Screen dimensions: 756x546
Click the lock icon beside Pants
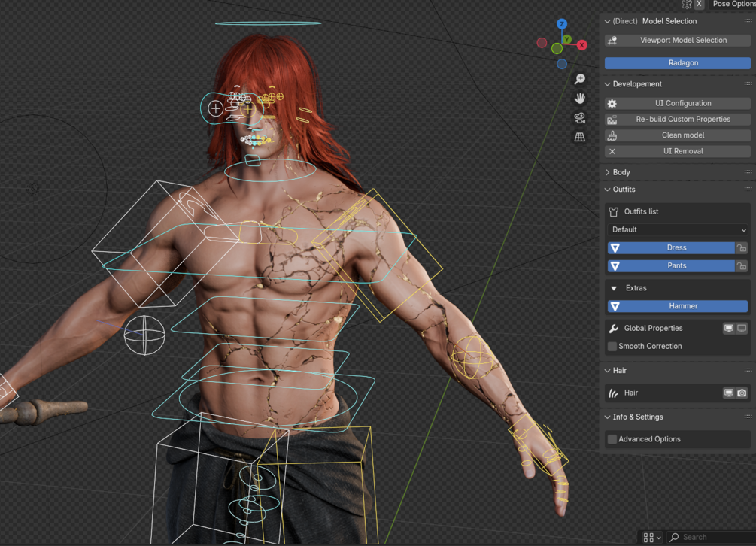(742, 266)
